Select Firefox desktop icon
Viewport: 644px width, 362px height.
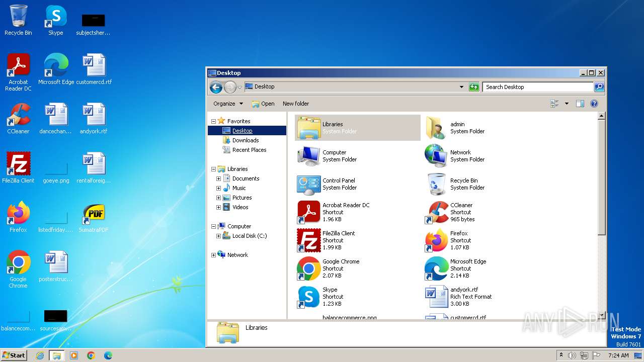click(18, 217)
